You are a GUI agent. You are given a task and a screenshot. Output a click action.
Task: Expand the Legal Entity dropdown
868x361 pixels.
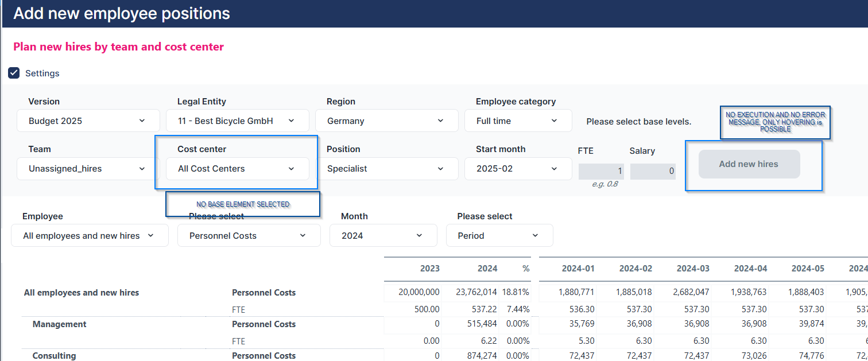pyautogui.click(x=237, y=121)
